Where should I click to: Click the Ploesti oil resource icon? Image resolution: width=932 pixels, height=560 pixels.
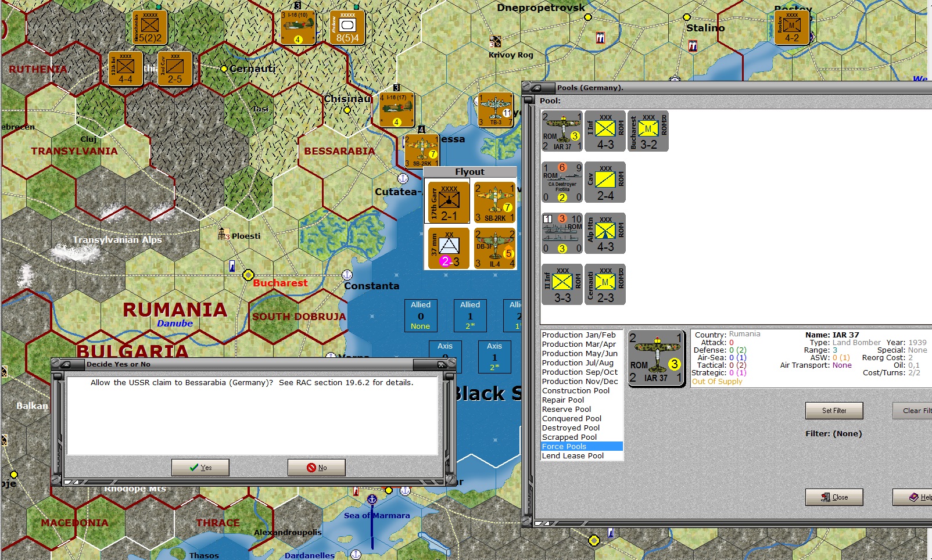click(224, 234)
